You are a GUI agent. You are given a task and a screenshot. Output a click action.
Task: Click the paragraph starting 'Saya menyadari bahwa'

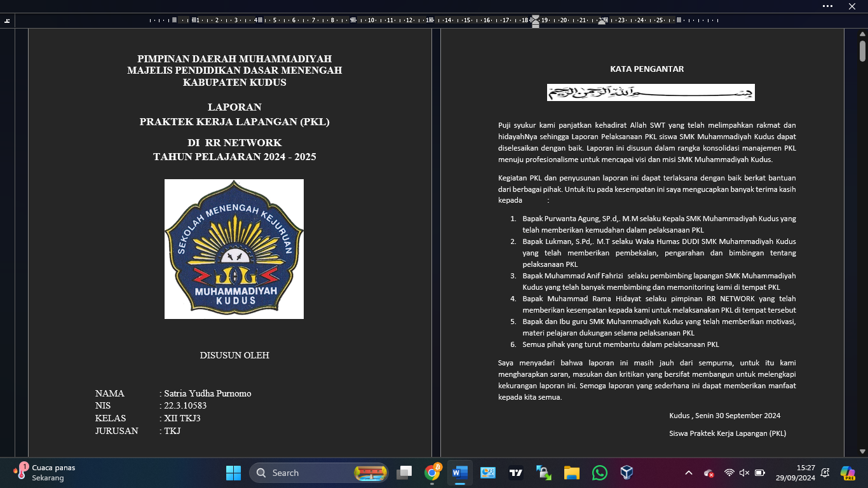coord(647,380)
